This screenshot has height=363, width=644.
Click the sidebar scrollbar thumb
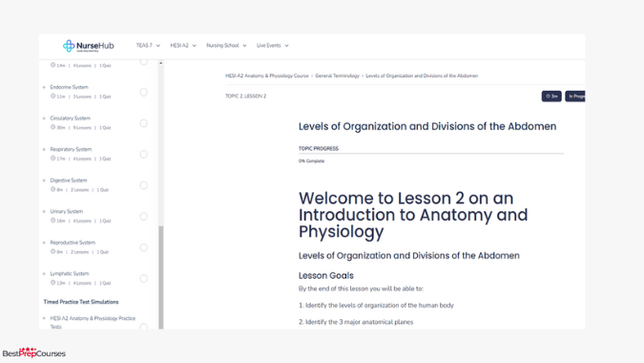tap(161, 277)
